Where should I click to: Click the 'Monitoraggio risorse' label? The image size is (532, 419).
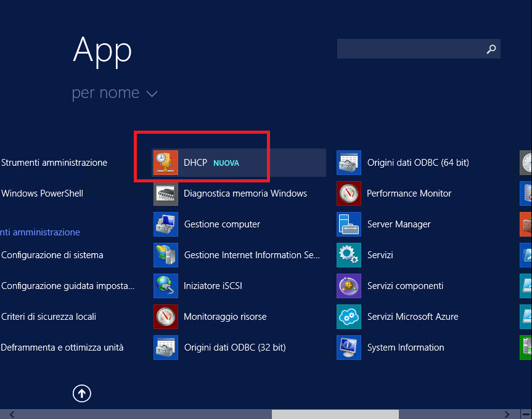click(225, 317)
